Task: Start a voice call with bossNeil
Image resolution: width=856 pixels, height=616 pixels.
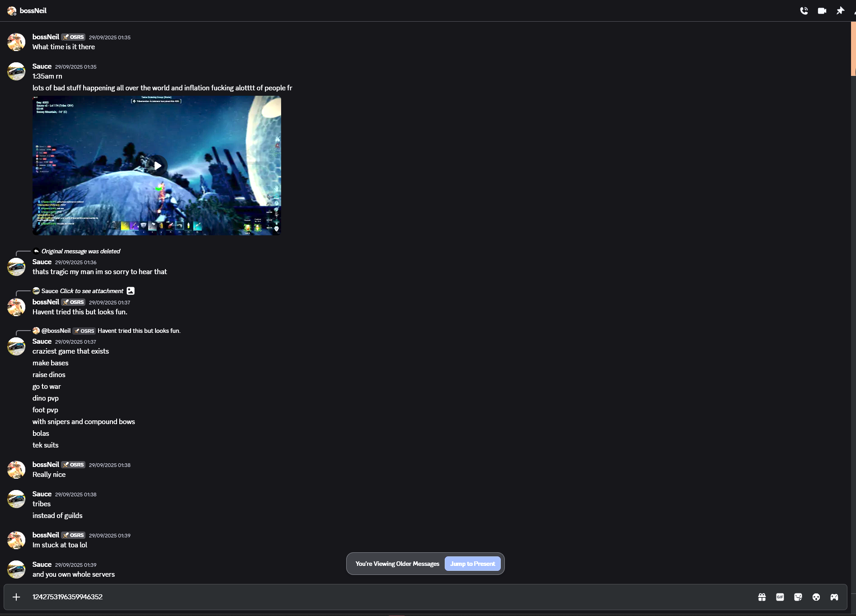Action: (804, 11)
